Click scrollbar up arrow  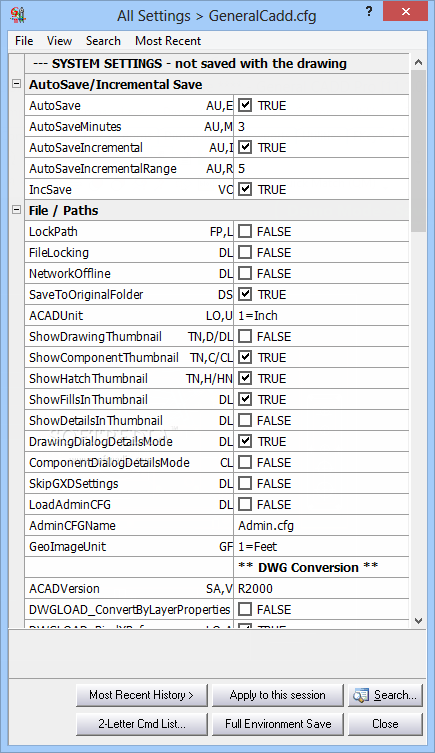coord(418,62)
